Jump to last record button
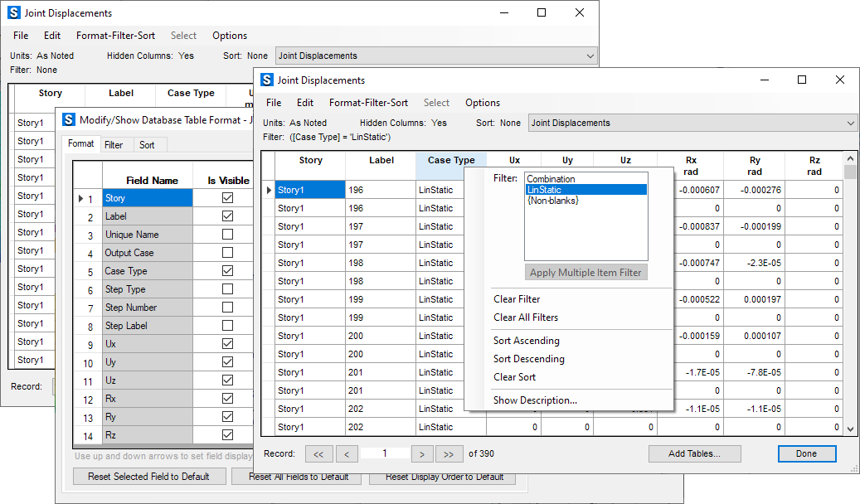 [x=449, y=454]
